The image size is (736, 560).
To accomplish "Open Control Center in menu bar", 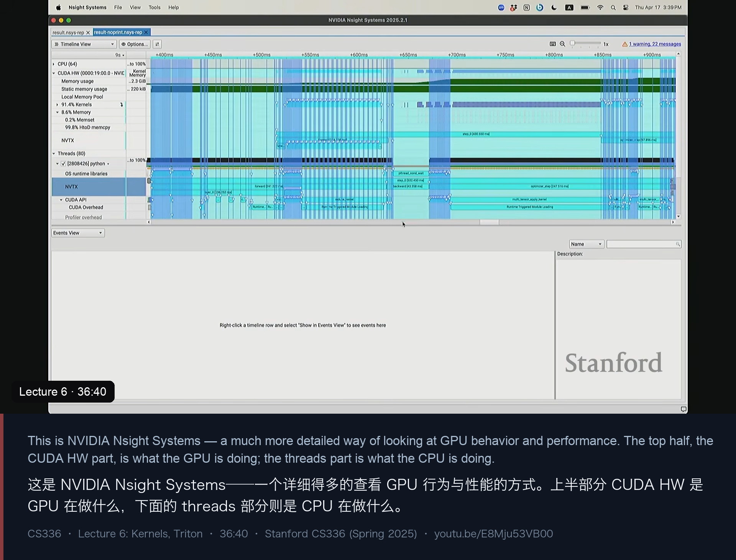I will (626, 7).
